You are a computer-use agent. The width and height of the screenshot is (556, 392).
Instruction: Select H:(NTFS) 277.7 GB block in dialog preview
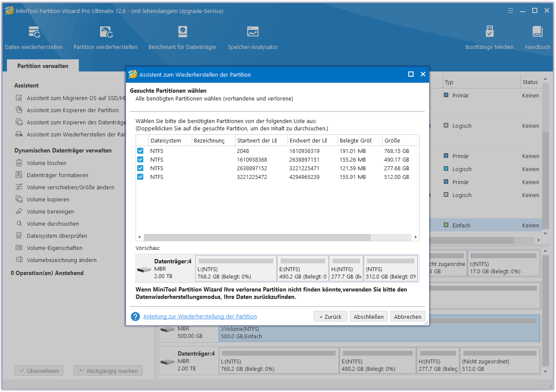click(x=346, y=269)
